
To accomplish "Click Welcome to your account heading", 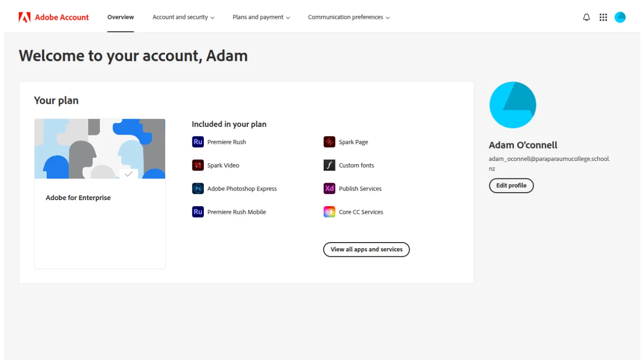I will click(133, 56).
